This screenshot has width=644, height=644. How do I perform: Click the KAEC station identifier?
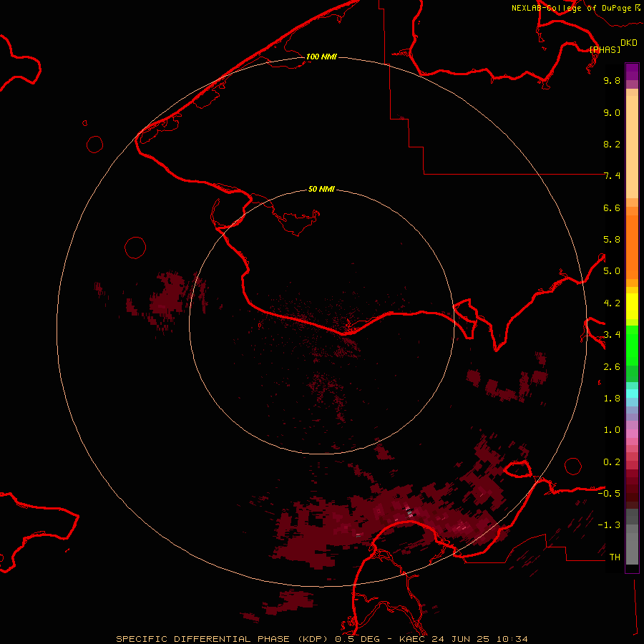pos(413,639)
